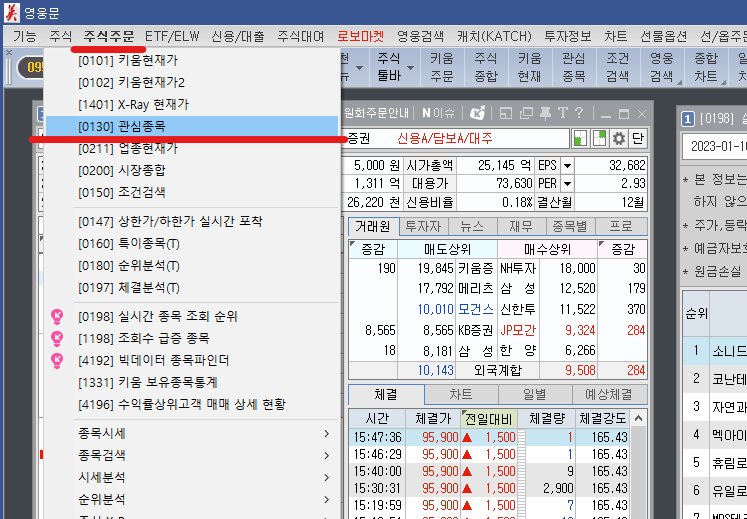Open the 기능 menu

[x=24, y=36]
